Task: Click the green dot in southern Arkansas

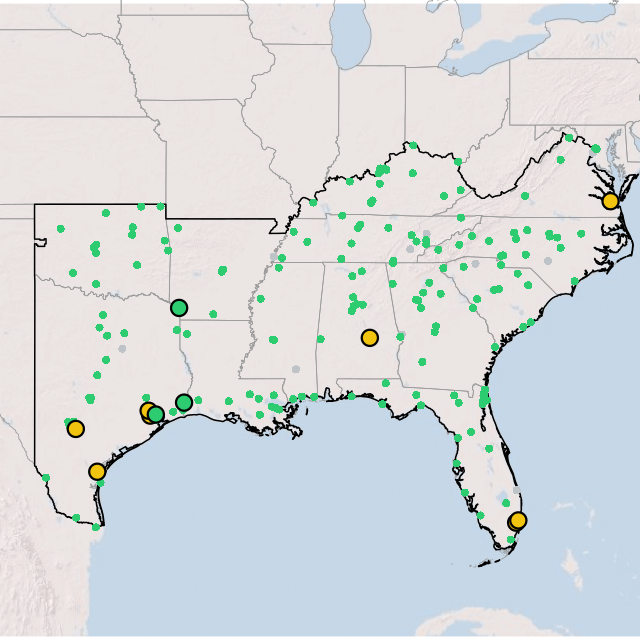Action: coord(213,314)
